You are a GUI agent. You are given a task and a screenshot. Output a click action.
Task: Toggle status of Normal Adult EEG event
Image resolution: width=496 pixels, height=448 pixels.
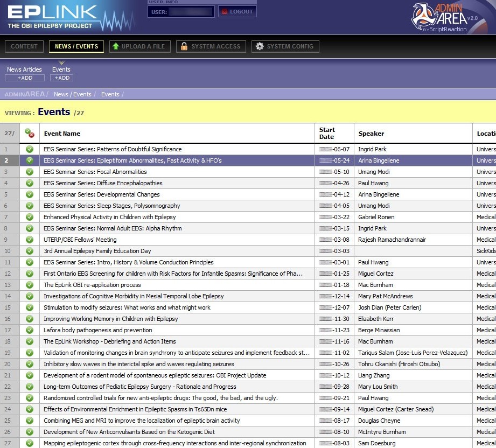30,228
